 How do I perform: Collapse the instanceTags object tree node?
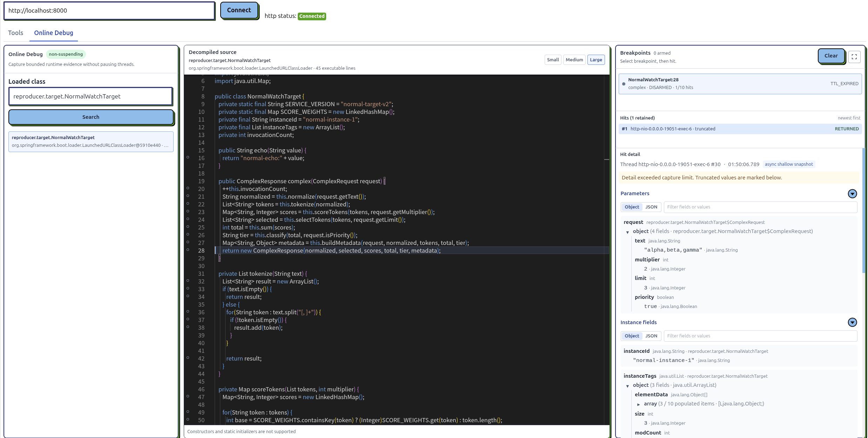pos(627,386)
